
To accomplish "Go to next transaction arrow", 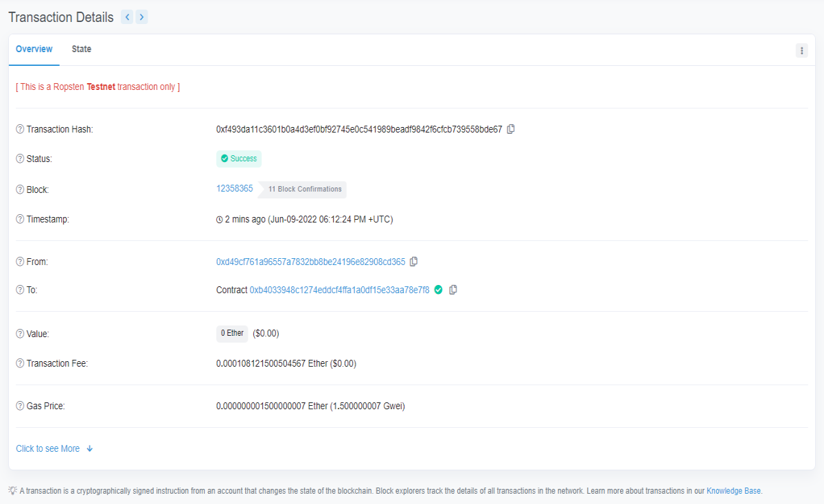I will pyautogui.click(x=141, y=17).
